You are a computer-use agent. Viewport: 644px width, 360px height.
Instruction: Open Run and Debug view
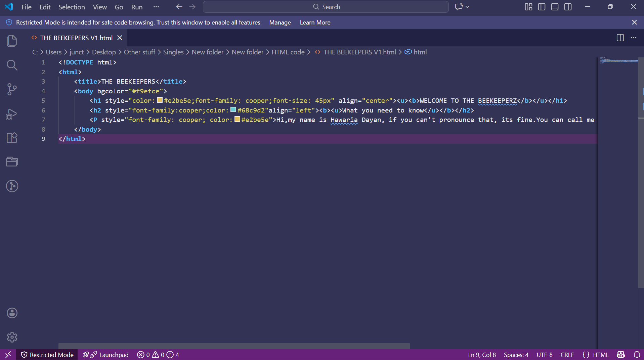click(x=12, y=114)
